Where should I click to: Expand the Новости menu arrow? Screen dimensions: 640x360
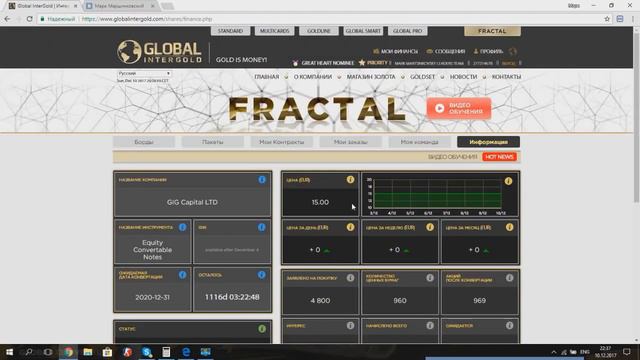484,77
